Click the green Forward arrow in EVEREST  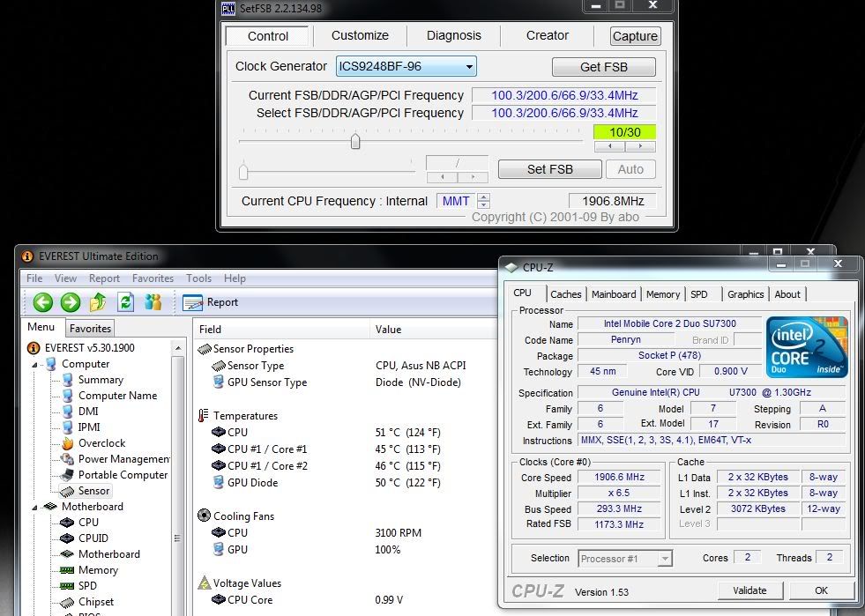pos(70,302)
